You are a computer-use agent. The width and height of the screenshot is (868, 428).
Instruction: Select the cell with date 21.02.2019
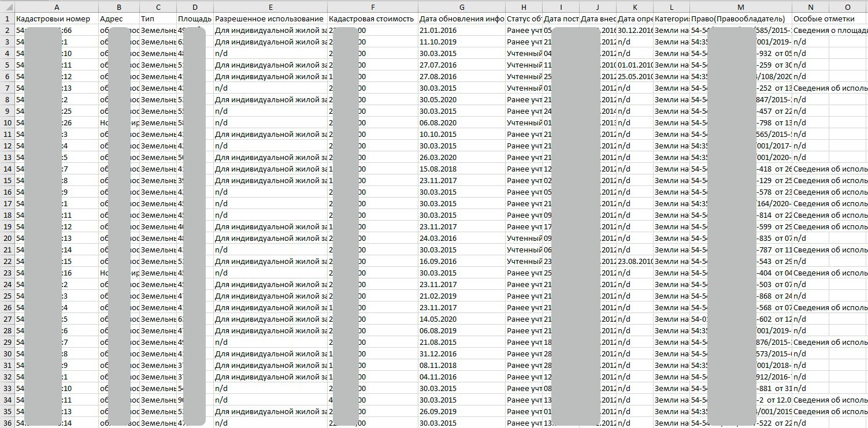point(462,296)
